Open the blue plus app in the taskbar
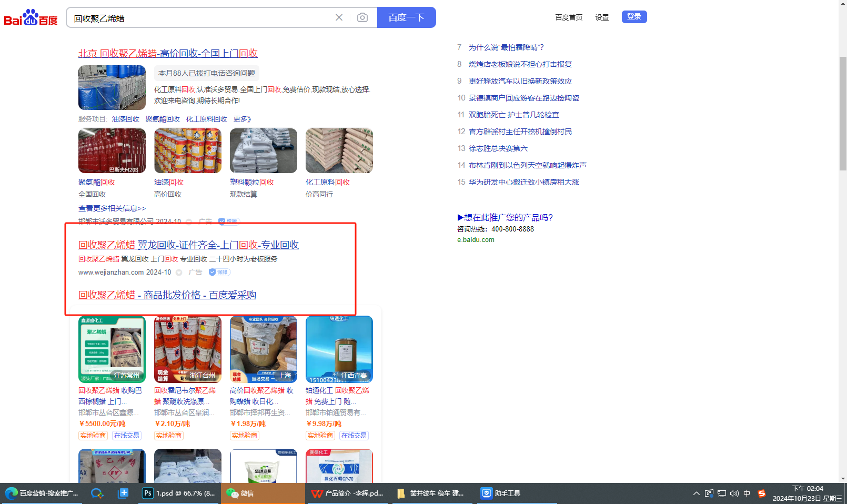847x504 pixels. tap(123, 493)
